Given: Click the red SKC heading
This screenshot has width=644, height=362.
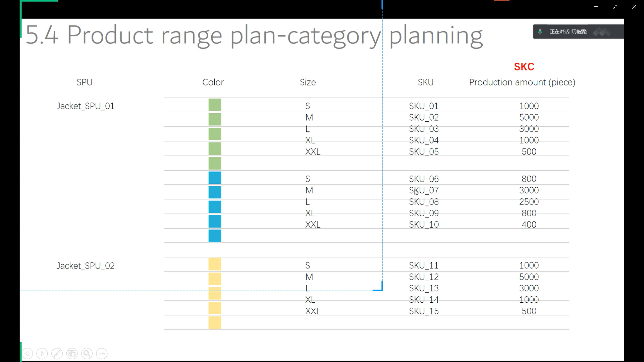Looking at the screenshot, I should point(524,67).
